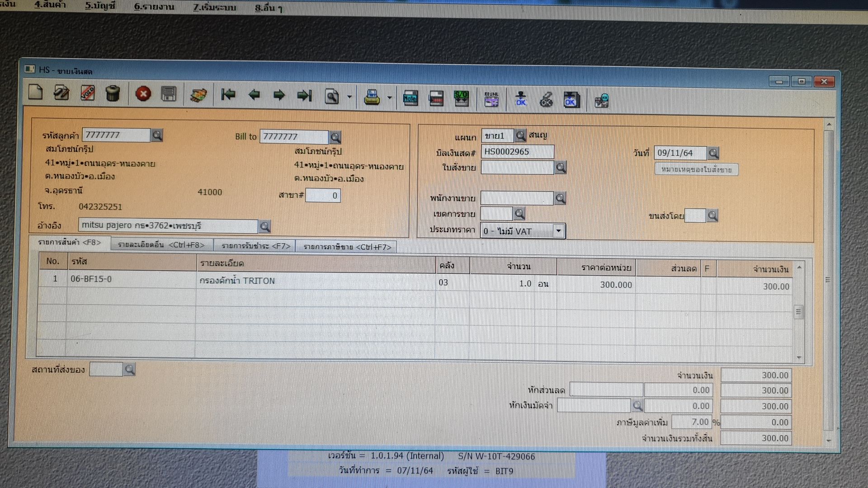The image size is (868, 488).
Task: Open salesperson (พนักงานขาย) lookup magnifier
Action: click(560, 198)
